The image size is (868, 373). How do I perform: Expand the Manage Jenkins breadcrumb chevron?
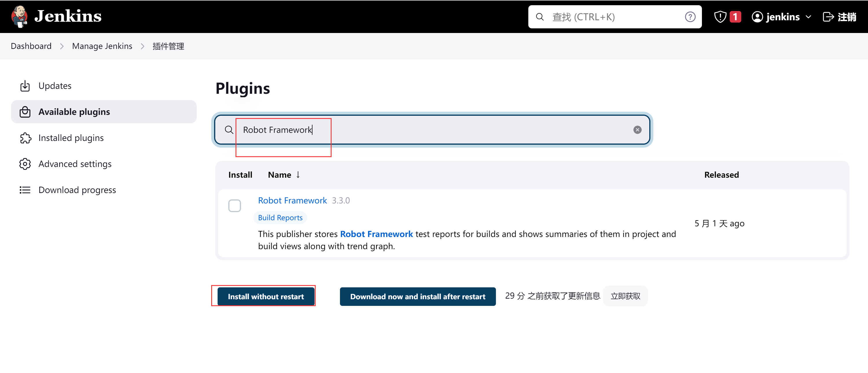pyautogui.click(x=143, y=46)
